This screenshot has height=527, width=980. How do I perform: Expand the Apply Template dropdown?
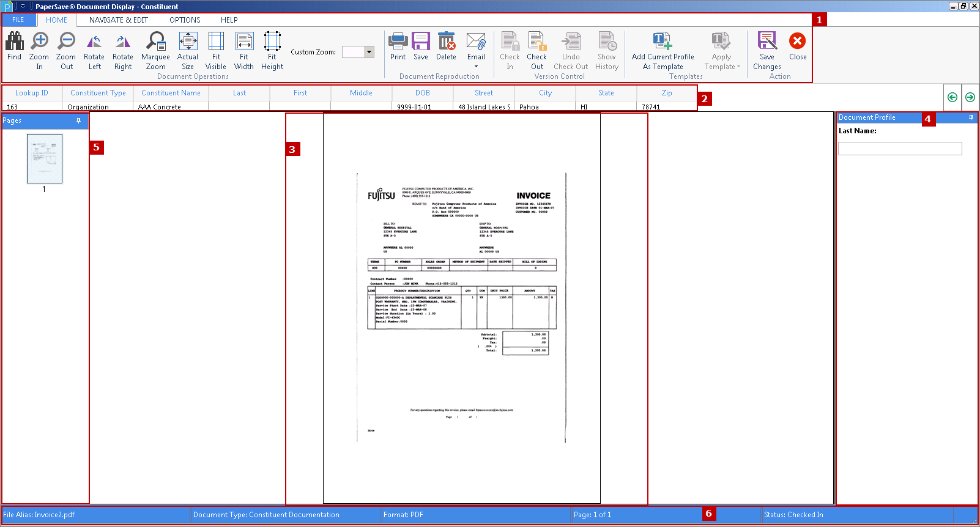click(738, 67)
